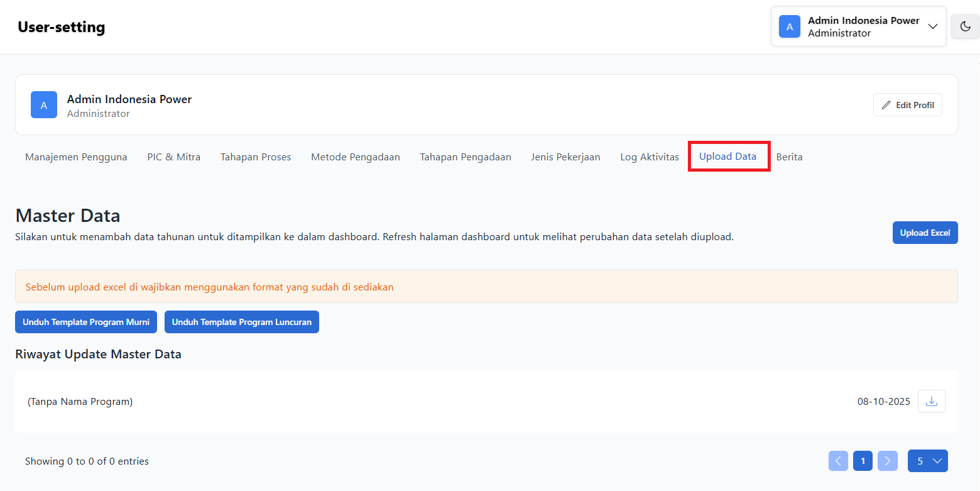Select the Tahapan Proses tab

tap(256, 157)
